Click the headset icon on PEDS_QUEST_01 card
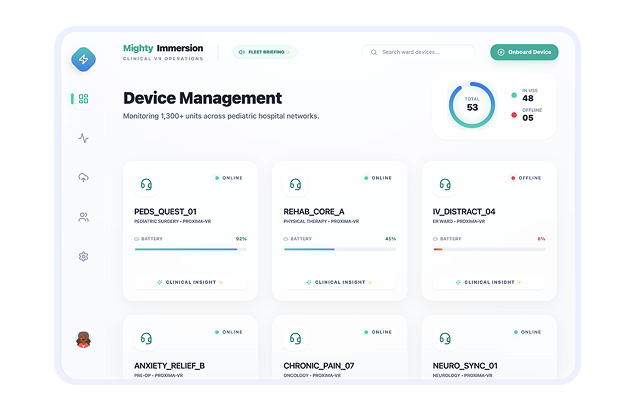 146,184
